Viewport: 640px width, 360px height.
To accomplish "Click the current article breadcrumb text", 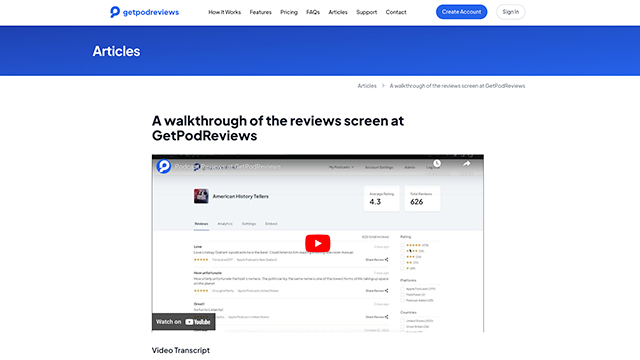I will (457, 86).
